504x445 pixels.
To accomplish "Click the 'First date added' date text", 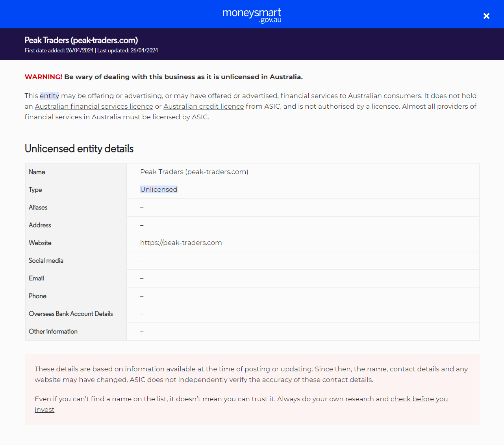I will pos(59,50).
